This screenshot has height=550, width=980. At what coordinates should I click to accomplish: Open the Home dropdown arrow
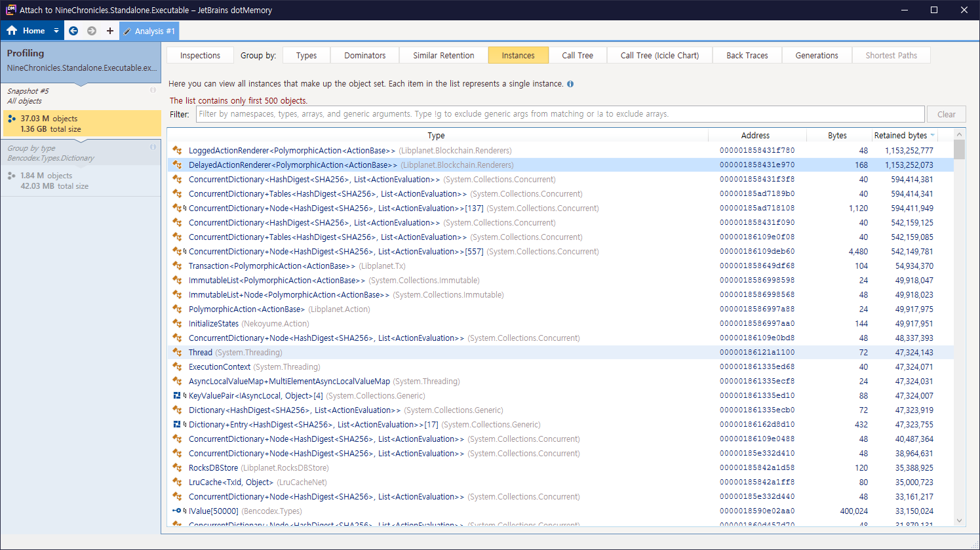(x=56, y=31)
